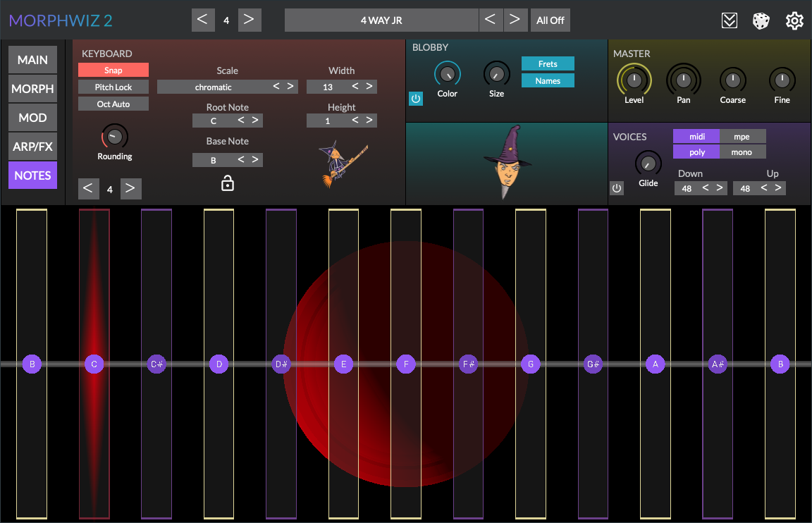Open the MORPH tab
812x523 pixels.
point(33,90)
